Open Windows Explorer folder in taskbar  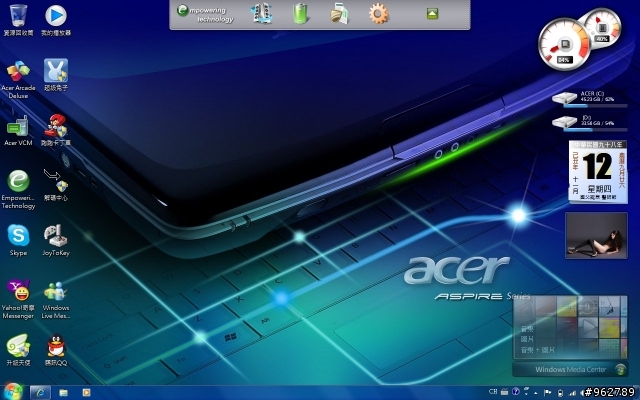point(63,393)
